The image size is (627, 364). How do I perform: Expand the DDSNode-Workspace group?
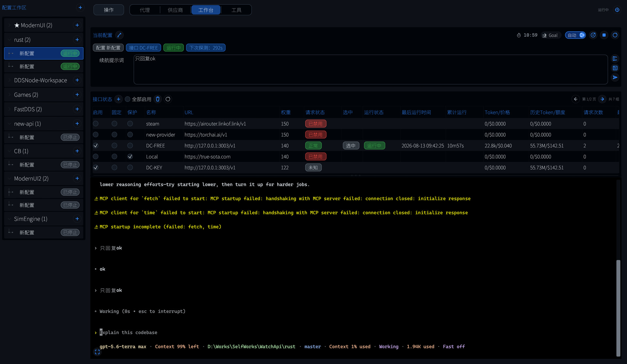9,80
